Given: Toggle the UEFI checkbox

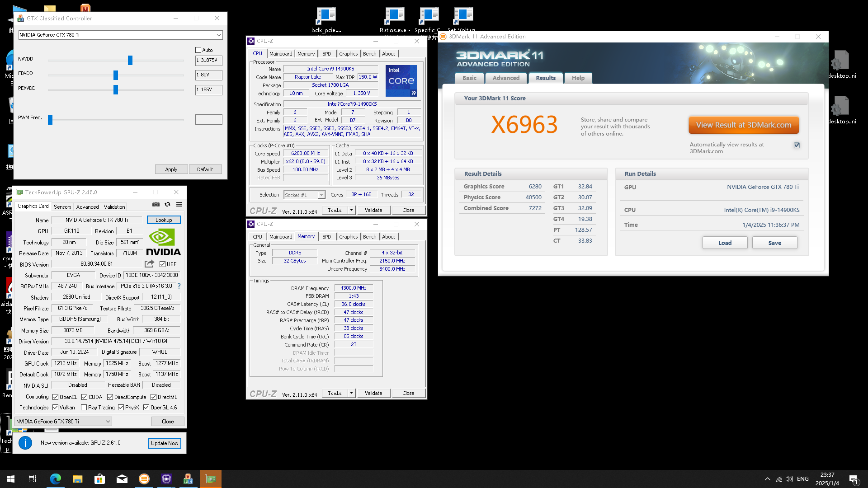Looking at the screenshot, I should 162,264.
